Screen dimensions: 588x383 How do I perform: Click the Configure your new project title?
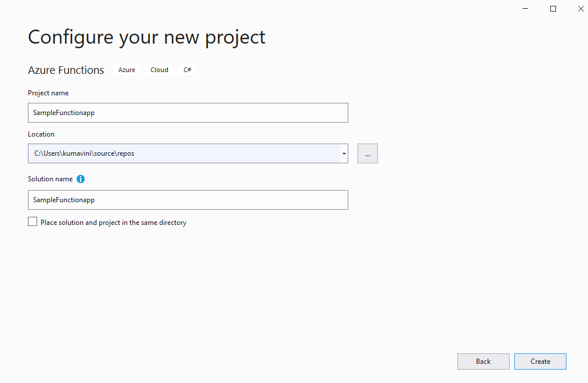tap(146, 37)
